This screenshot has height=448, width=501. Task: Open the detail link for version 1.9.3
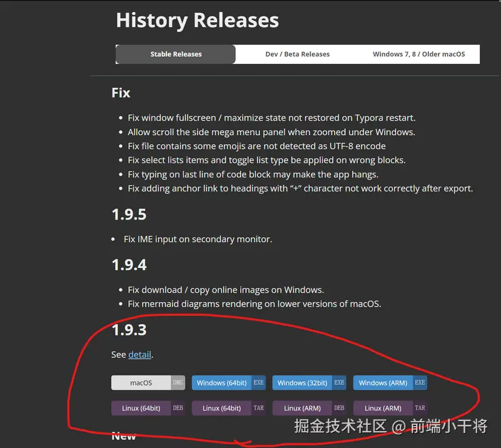coord(139,354)
